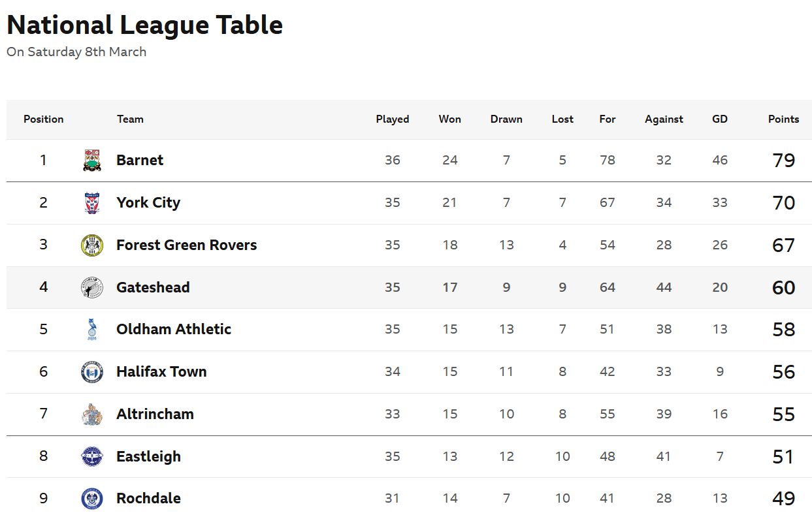Viewport: 812px width, 517px height.
Task: Click the Gateshead club crest icon
Action: pyautogui.click(x=92, y=288)
